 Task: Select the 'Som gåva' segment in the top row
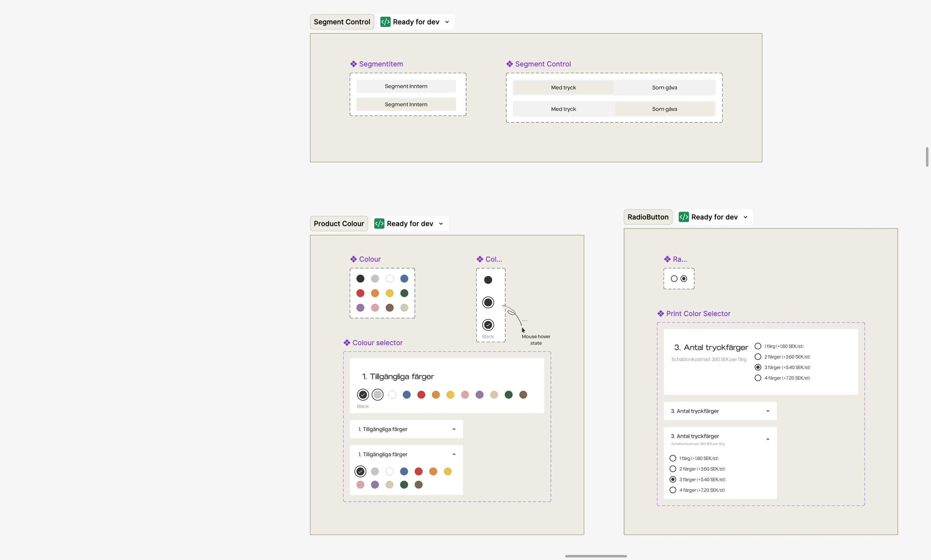click(x=664, y=88)
